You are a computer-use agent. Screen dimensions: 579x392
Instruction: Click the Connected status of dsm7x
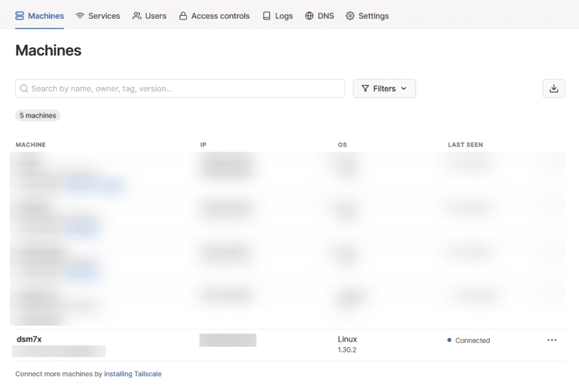coord(469,341)
